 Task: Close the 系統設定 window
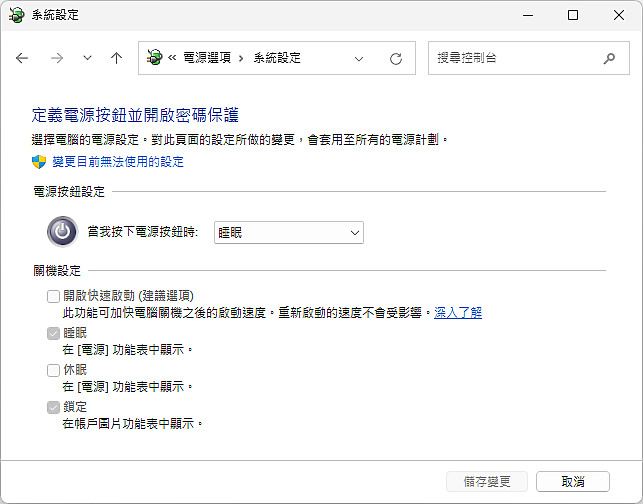coord(619,15)
